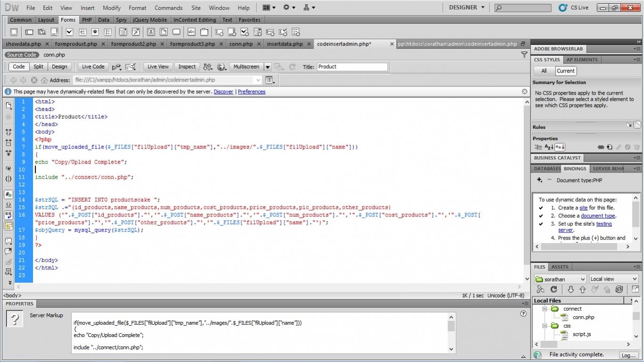Click the Open Documents icon in coding toolbar
Viewport: 644px width, 362px height.
tap(8, 105)
